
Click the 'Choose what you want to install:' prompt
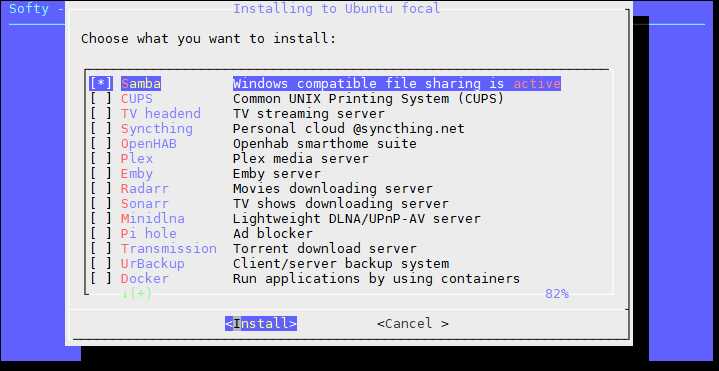[209, 39]
